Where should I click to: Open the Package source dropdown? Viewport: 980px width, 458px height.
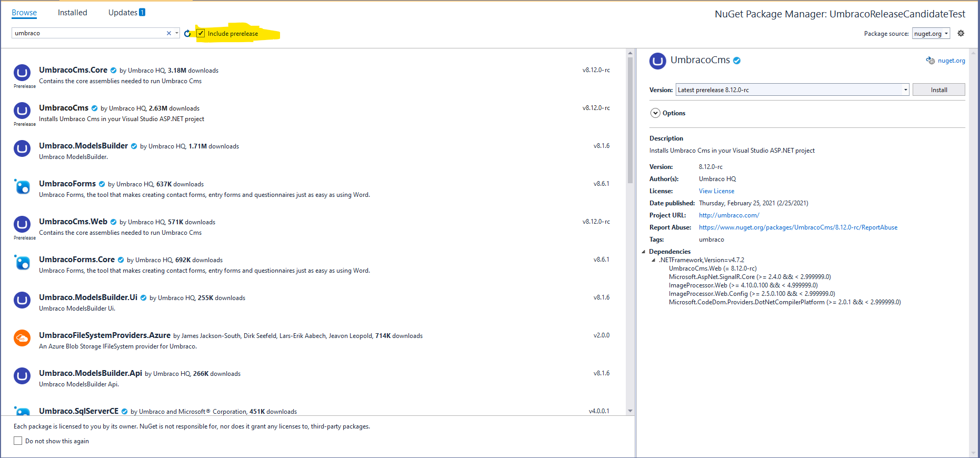click(x=931, y=33)
